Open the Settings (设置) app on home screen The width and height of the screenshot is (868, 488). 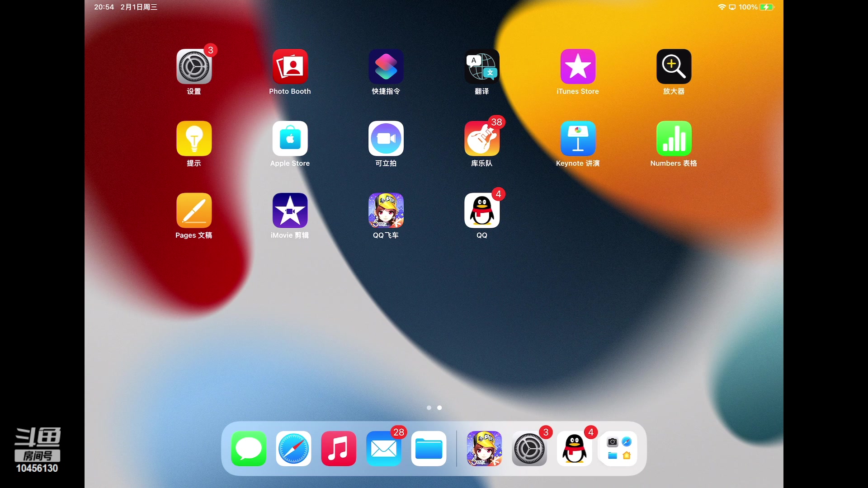coord(194,66)
